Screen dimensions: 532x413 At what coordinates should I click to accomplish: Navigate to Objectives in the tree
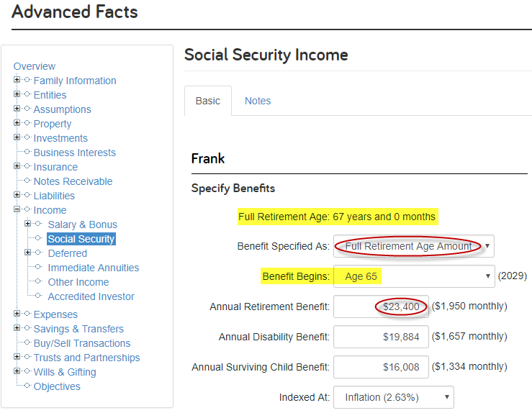point(57,386)
